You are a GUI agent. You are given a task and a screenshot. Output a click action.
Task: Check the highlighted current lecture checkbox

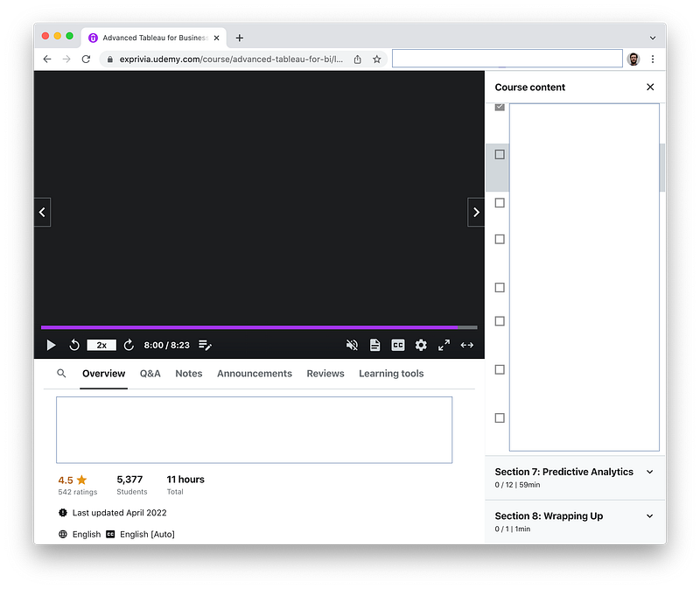(x=500, y=155)
